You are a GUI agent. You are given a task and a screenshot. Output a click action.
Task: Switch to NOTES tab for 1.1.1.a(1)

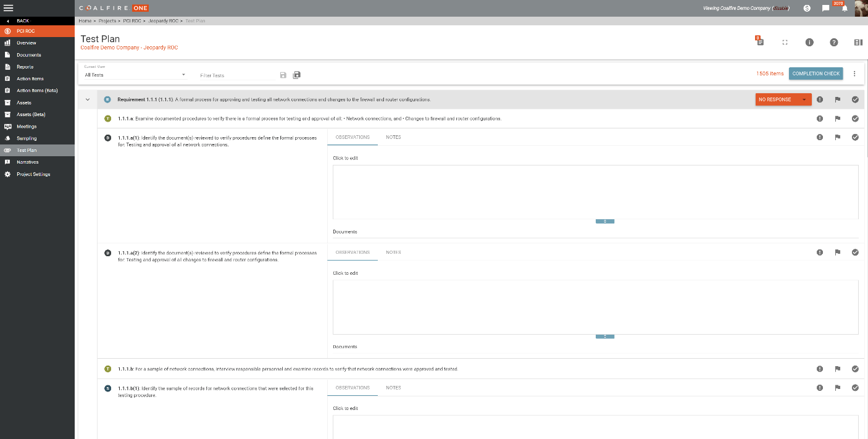click(393, 137)
